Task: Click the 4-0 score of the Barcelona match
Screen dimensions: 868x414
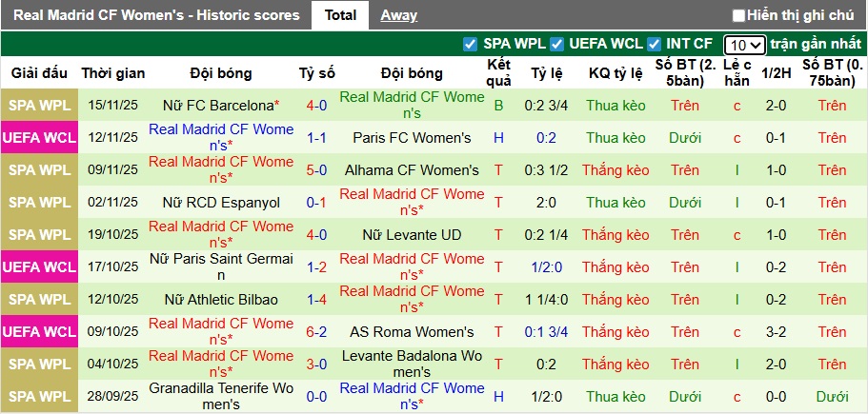Action: click(x=316, y=106)
